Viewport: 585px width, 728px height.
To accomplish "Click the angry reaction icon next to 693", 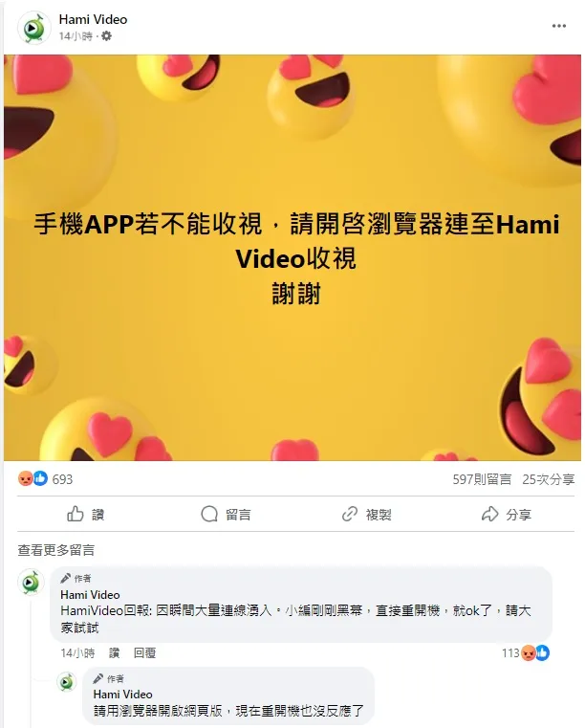I will (x=25, y=478).
